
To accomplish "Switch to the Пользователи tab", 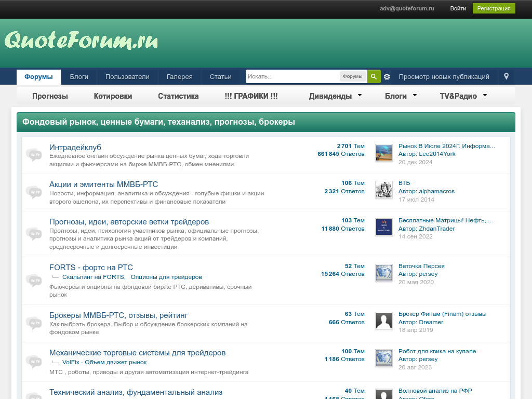I will point(127,76).
